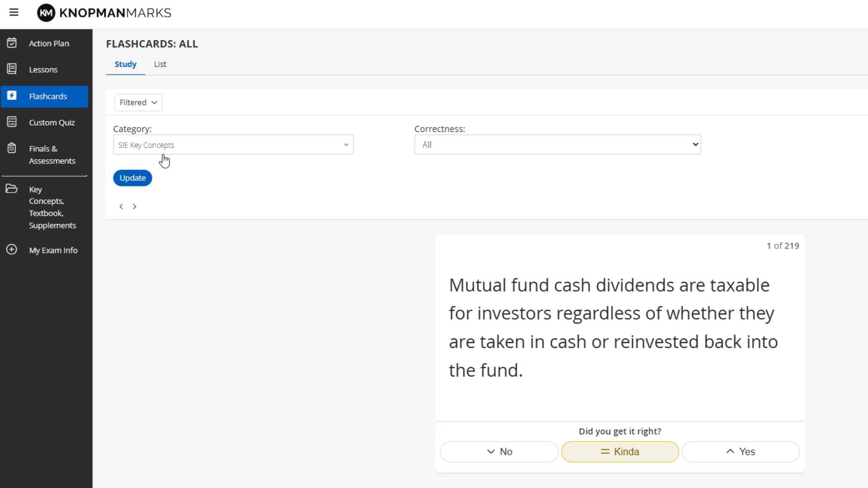Open the Category SIE Key Concepts dropdown
The height and width of the screenshot is (488, 868).
pyautogui.click(x=233, y=145)
